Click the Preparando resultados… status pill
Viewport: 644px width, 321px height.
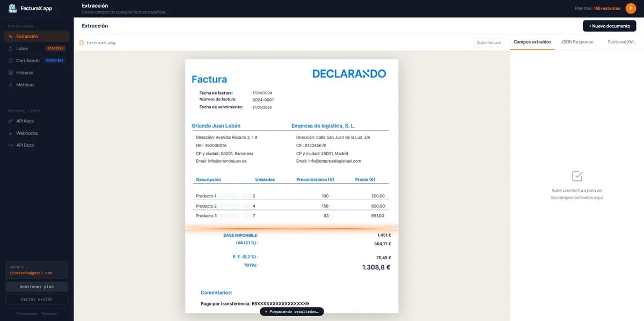292,311
